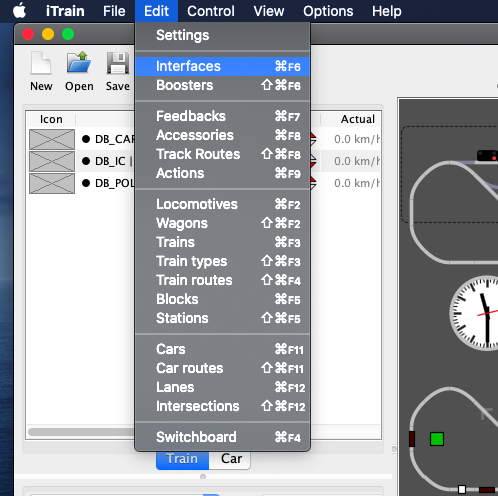This screenshot has height=496, width=498.
Task: Click the DB_POL placeholder icon thumbnail
Action: point(52,183)
